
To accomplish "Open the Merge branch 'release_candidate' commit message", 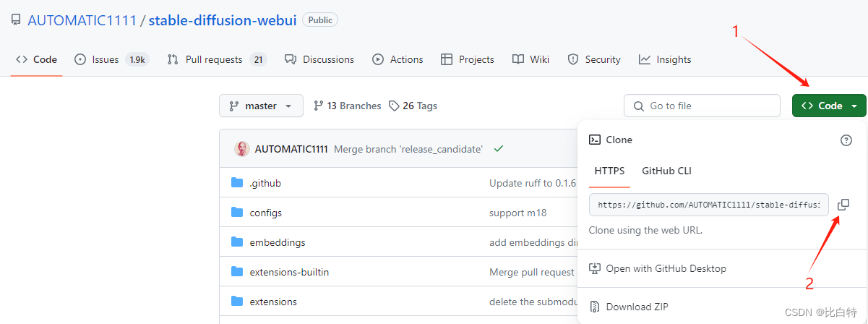I will pos(408,149).
